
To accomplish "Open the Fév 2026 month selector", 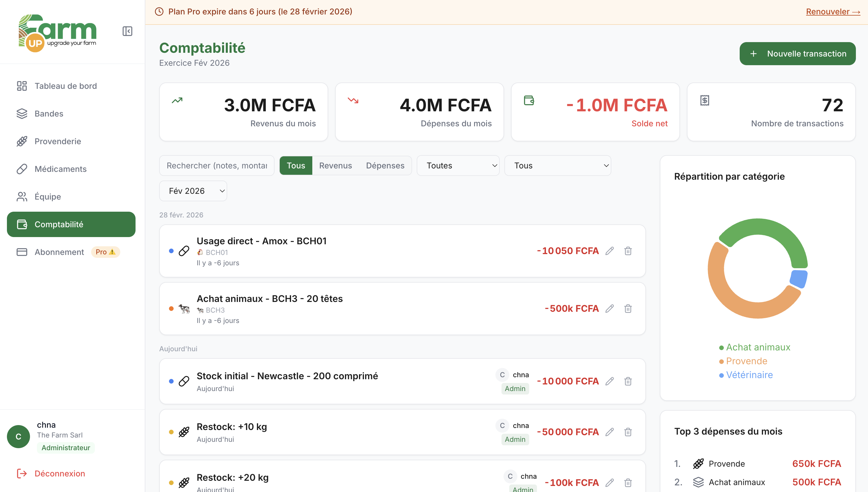I will (193, 191).
